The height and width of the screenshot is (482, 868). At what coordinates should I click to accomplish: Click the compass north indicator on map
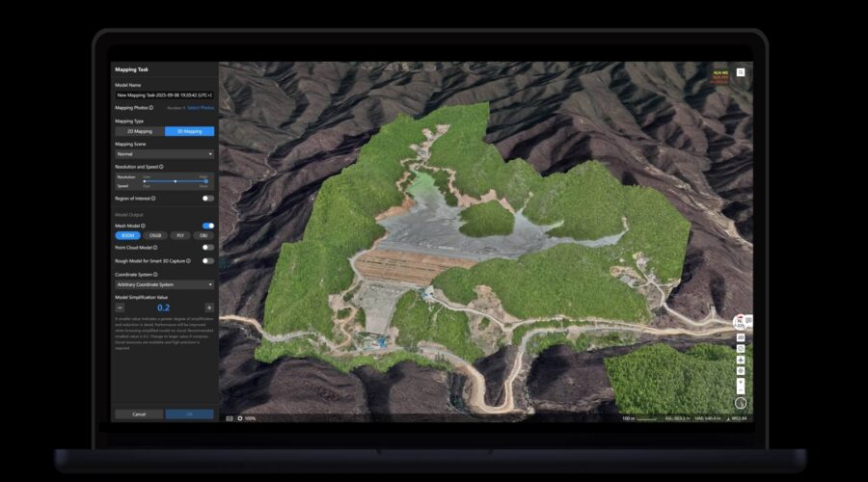(x=740, y=321)
